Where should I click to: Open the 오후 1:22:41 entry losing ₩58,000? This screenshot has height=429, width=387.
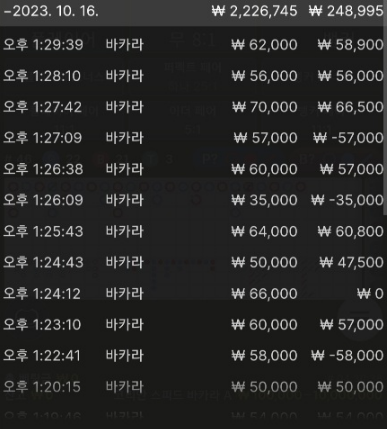pos(193,356)
